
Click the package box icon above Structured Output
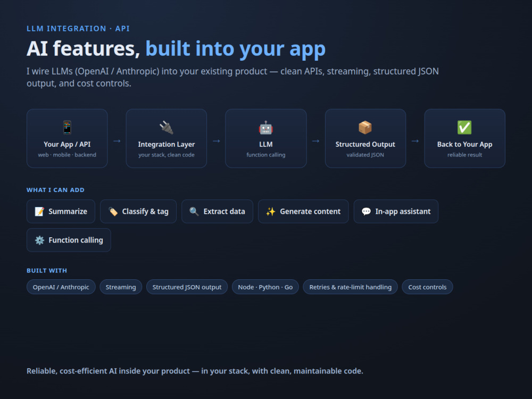click(x=365, y=128)
